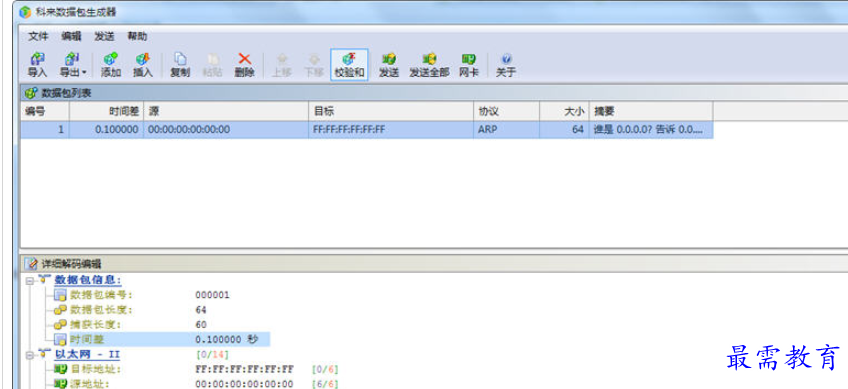Viewport: 848px width, 389px height.
Task: Click the 摘要 column header
Action: [x=651, y=111]
